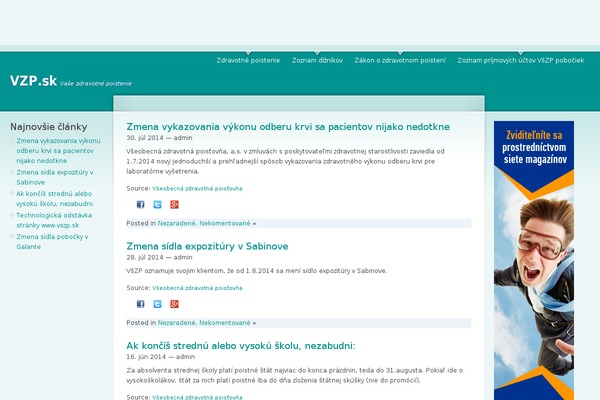600x400 pixels.
Task: Tweet the blood test article via Twitter icon
Action: [x=157, y=204]
